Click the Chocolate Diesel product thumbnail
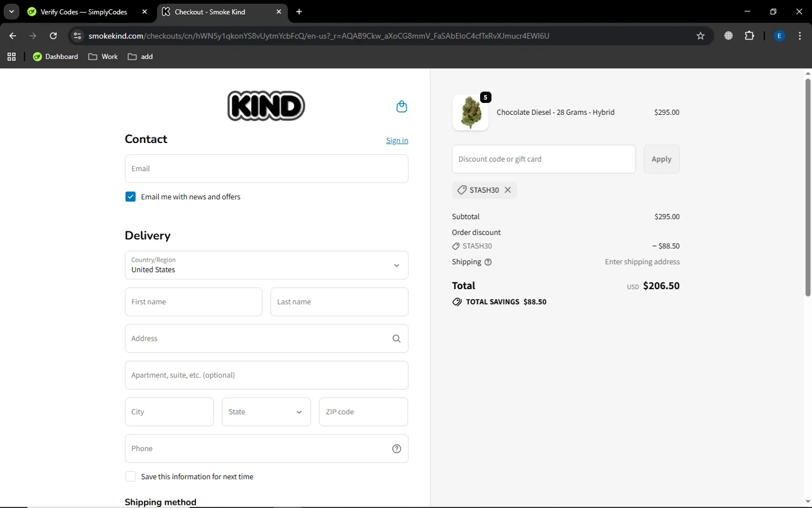The width and height of the screenshot is (812, 508). coord(470,113)
